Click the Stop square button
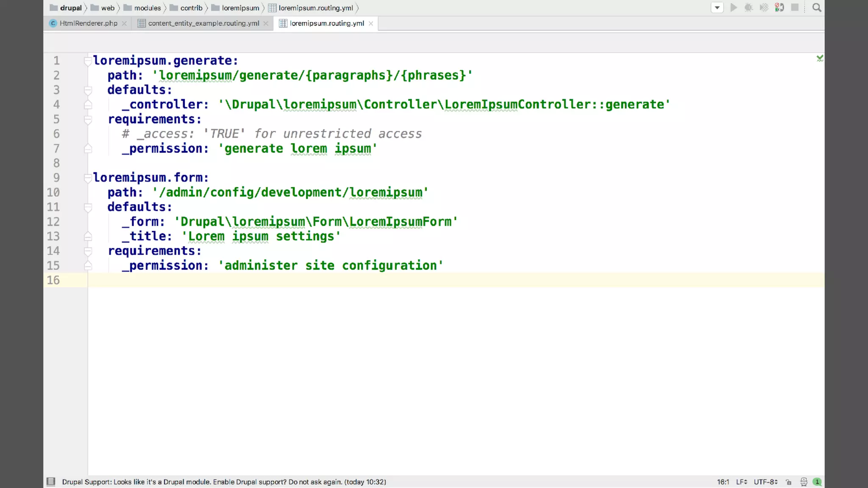The width and height of the screenshot is (868, 488). pos(795,8)
